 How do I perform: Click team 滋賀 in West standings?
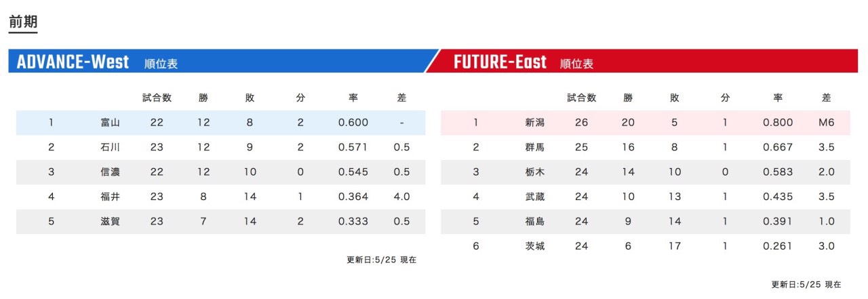(x=110, y=221)
